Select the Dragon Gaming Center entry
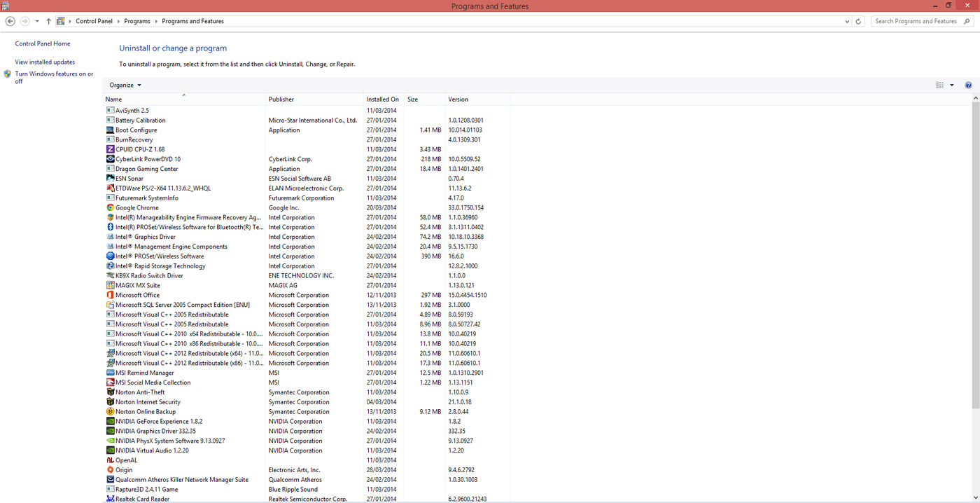This screenshot has height=503, width=980. [x=307, y=169]
